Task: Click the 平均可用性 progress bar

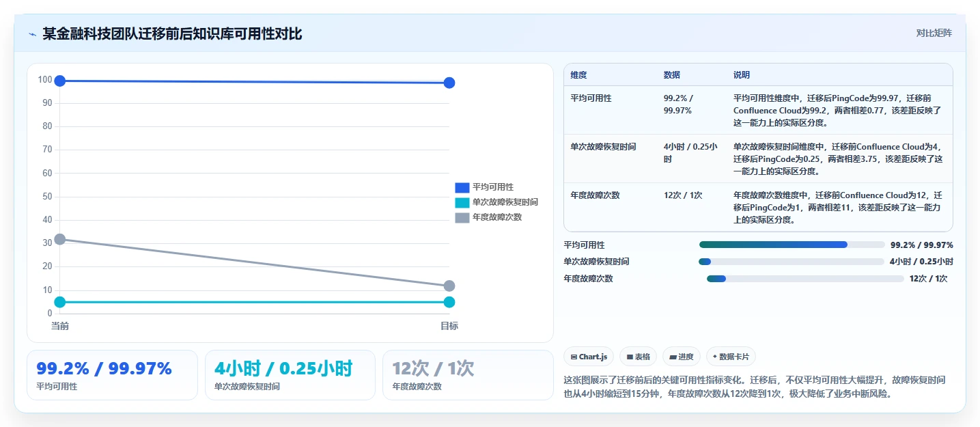Action: 792,245
